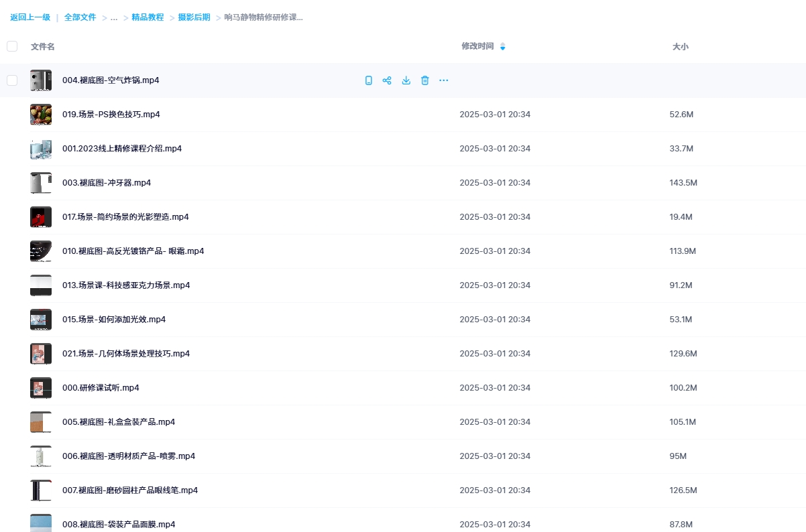Download the 004.褪底图-空气炸锅.mp4 file
Viewport: 806px width, 532px height.
click(406, 80)
